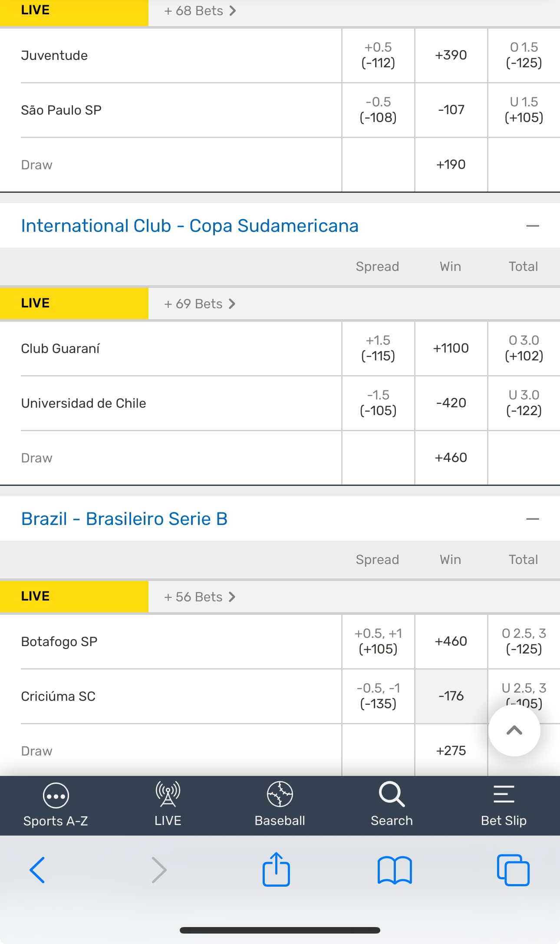Tap the Safari share icon
Viewport: 560px width, 944px height.
click(276, 869)
